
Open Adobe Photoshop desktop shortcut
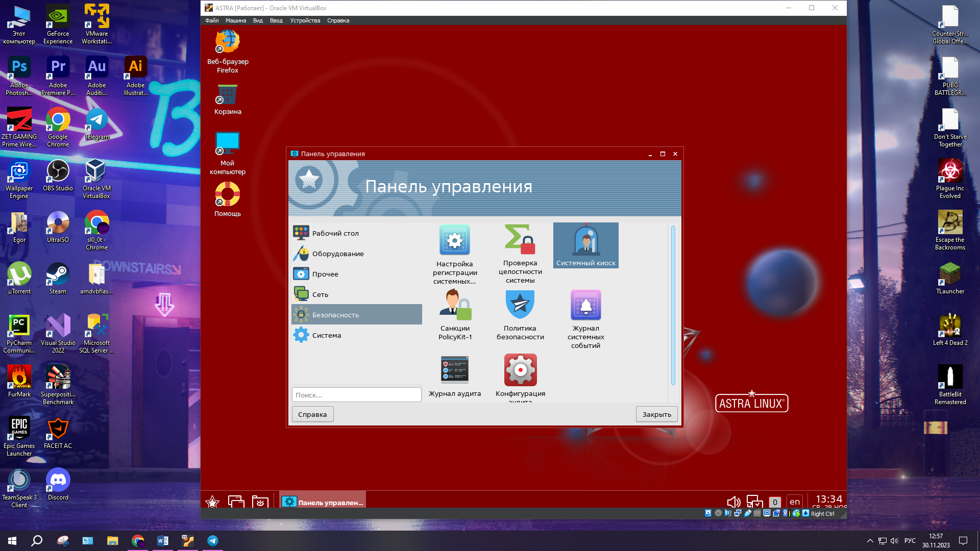pyautogui.click(x=19, y=76)
